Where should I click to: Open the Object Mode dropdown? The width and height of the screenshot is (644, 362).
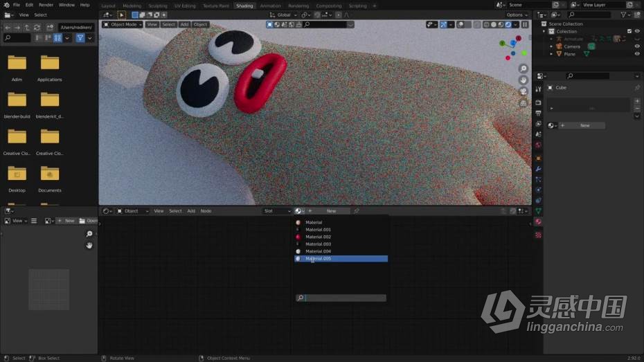click(123, 25)
